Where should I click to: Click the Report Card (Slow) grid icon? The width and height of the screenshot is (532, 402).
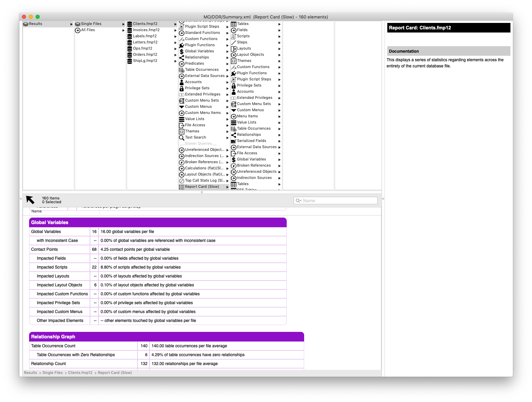point(182,187)
